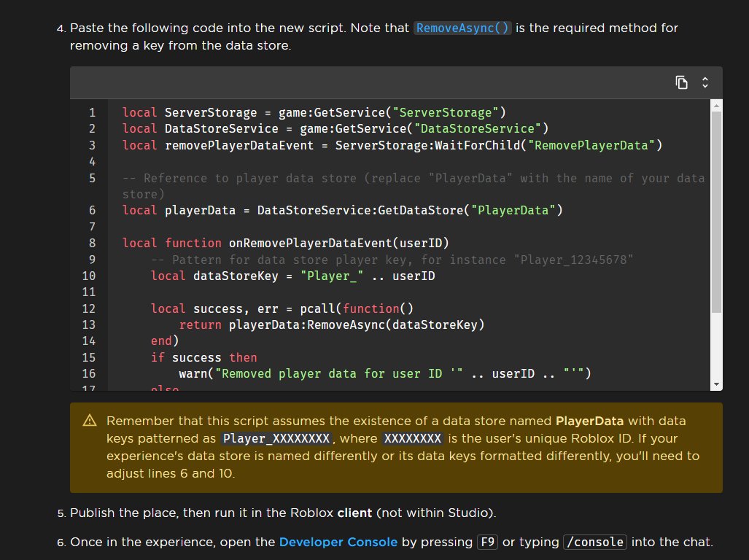
Task: Click line number 12 in the gutter
Action: click(x=89, y=308)
